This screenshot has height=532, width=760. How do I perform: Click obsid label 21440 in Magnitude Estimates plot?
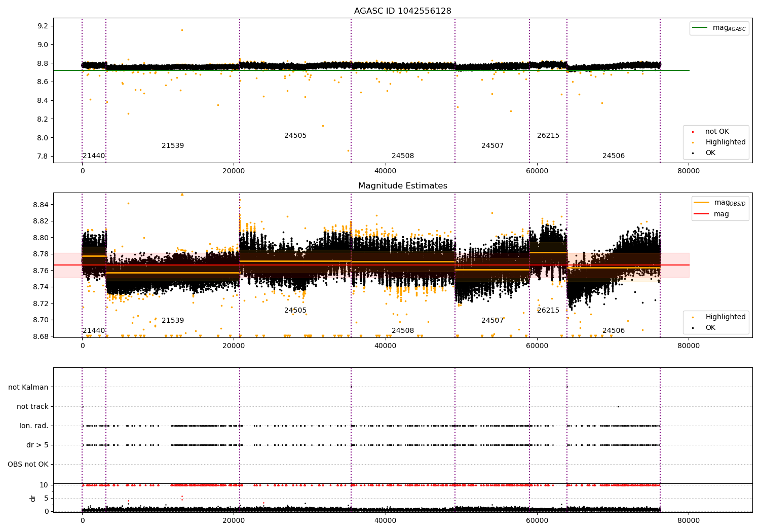(x=94, y=331)
